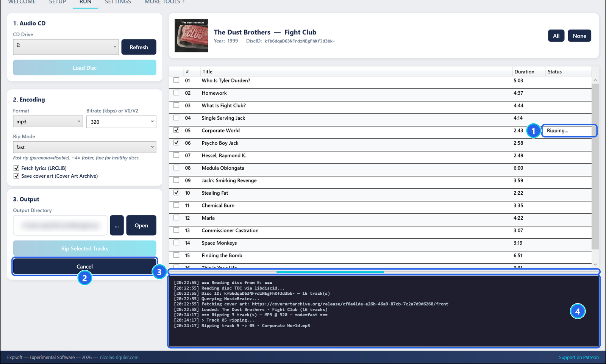The image size is (606, 364).
Task: Click the track list scroll down arrow
Action: (x=595, y=264)
